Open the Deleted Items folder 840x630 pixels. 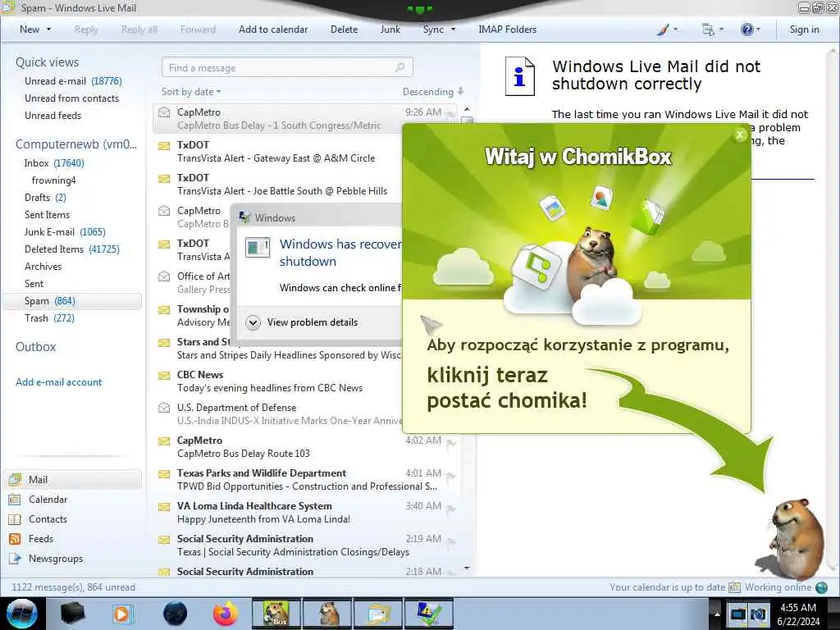point(72,249)
